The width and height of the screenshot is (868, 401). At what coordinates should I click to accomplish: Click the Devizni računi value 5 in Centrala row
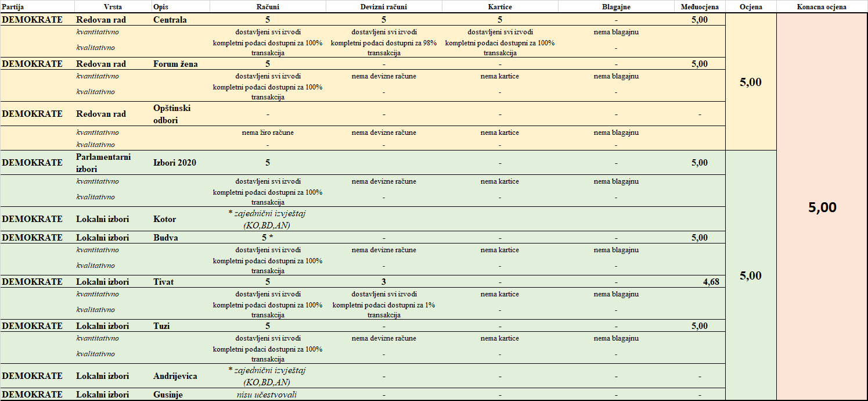point(384,20)
